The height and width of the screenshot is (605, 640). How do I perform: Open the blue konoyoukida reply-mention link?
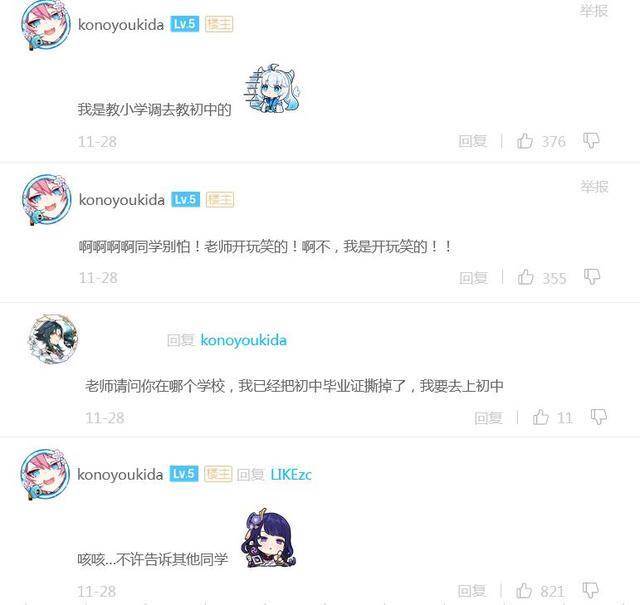coord(244,340)
